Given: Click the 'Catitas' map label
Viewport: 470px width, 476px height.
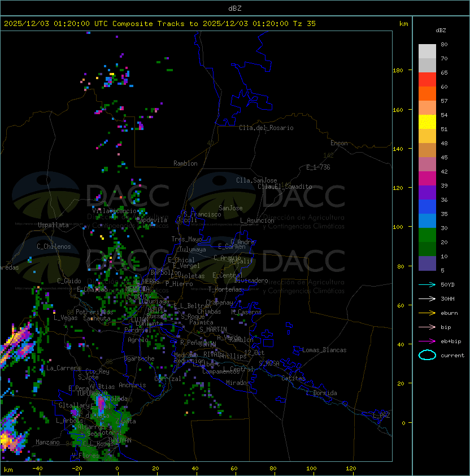Looking at the screenshot, I should coord(293,378).
